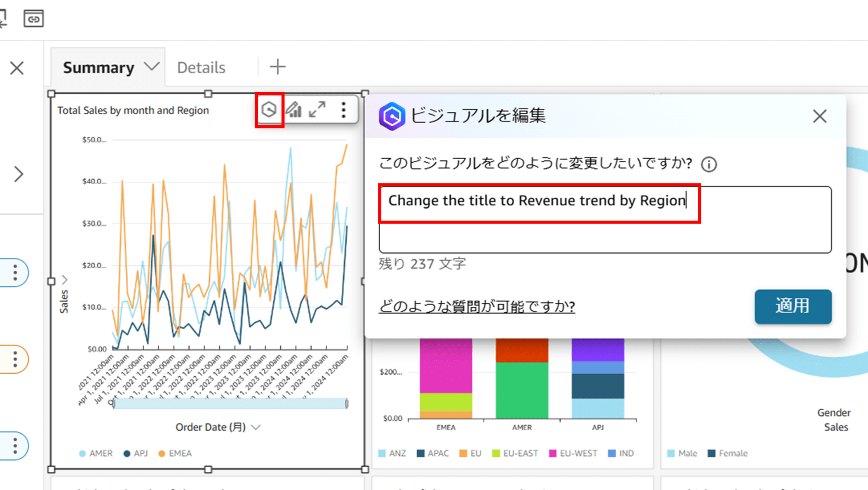
Task: Click the 残り 237 文字 counter text
Action: click(422, 264)
